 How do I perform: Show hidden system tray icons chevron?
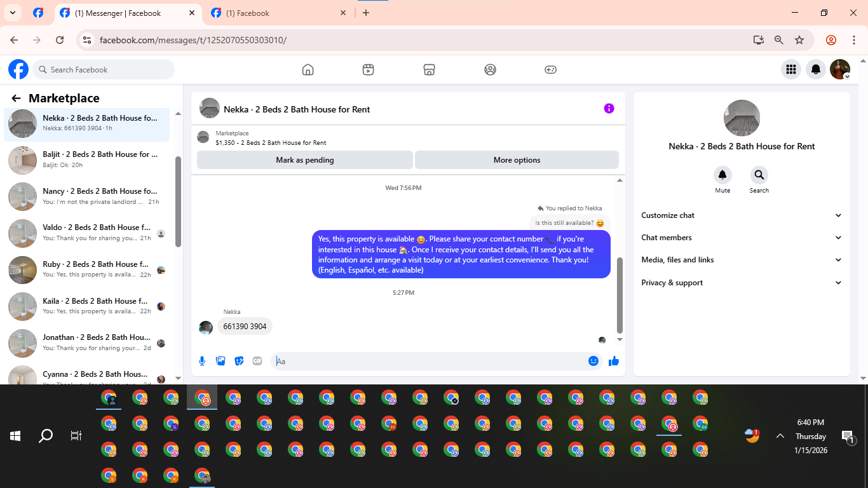pos(780,436)
